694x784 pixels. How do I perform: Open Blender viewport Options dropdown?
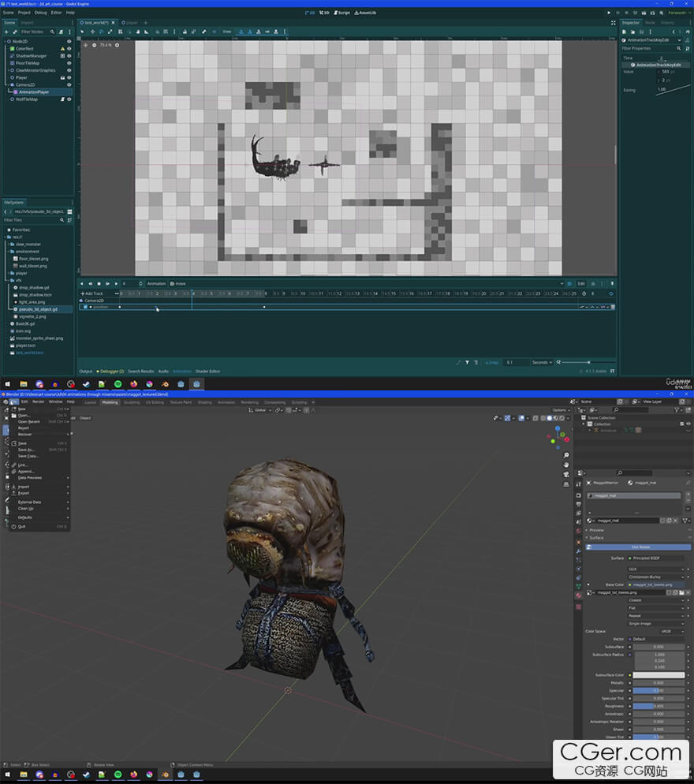pos(561,410)
